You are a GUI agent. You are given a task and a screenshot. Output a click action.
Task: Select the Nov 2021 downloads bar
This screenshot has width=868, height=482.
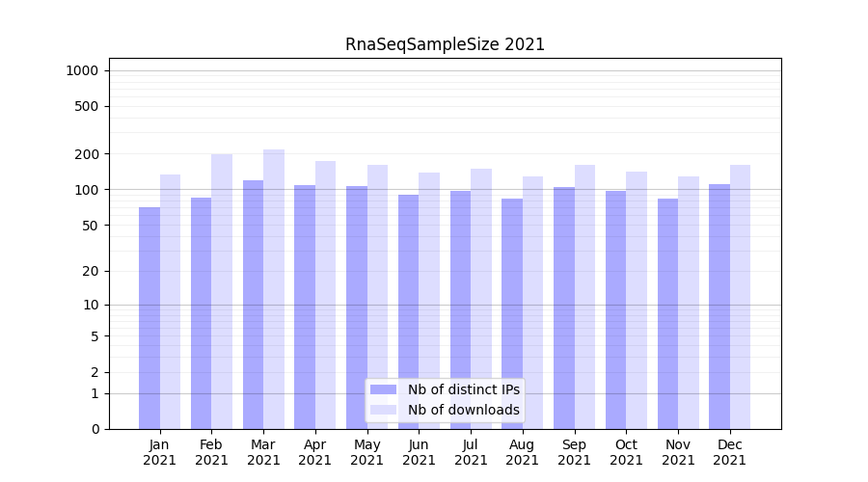(x=689, y=303)
